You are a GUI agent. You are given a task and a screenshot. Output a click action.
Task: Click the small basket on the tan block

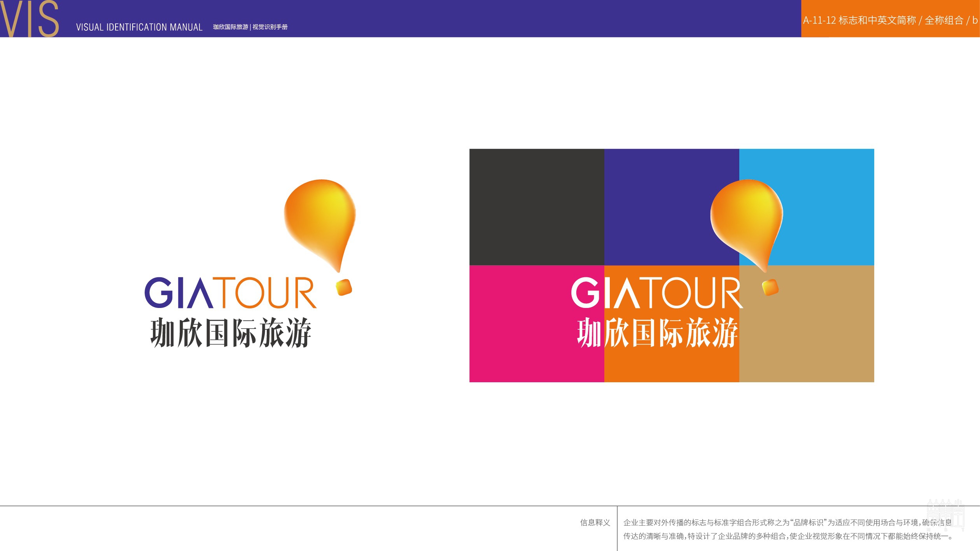(770, 287)
